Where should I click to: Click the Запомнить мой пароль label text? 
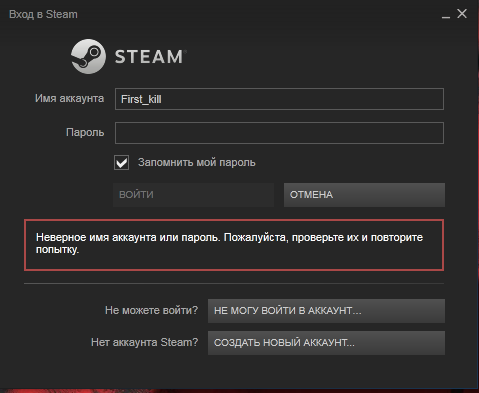point(197,162)
